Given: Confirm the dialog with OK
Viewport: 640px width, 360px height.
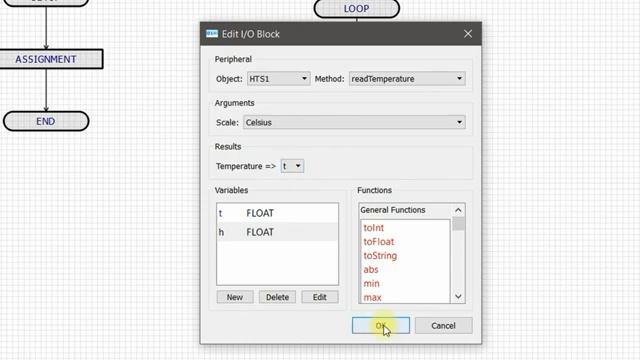Looking at the screenshot, I should point(381,326).
